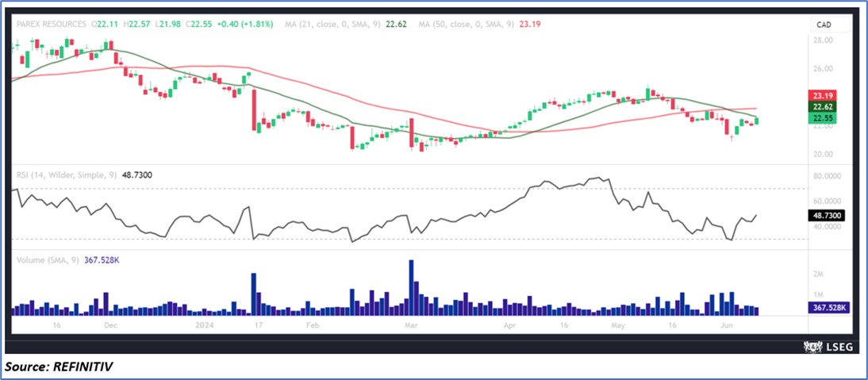This screenshot has width=868, height=380.
Task: Click the Feb date axis label
Action: (x=313, y=326)
